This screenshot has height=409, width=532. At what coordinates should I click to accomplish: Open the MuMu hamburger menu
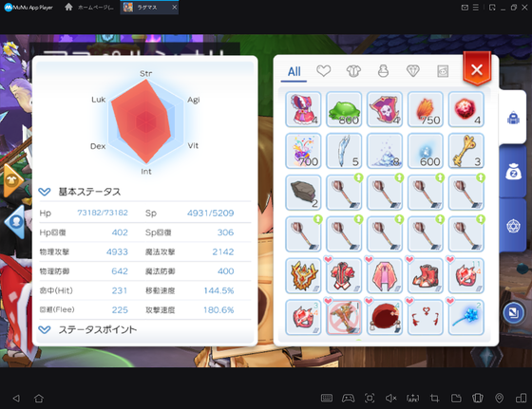[476, 8]
